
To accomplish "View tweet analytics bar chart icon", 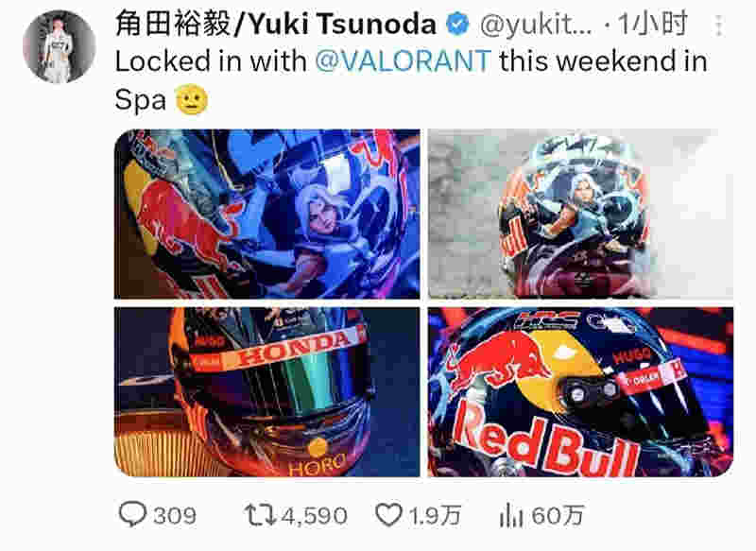I will tap(511, 515).
